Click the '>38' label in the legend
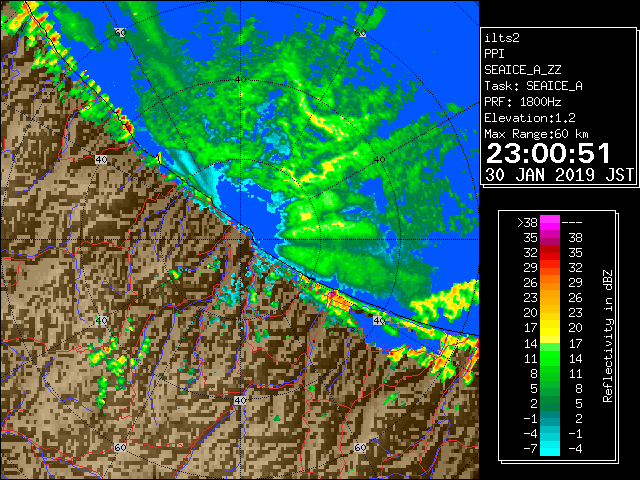 pyautogui.click(x=527, y=223)
